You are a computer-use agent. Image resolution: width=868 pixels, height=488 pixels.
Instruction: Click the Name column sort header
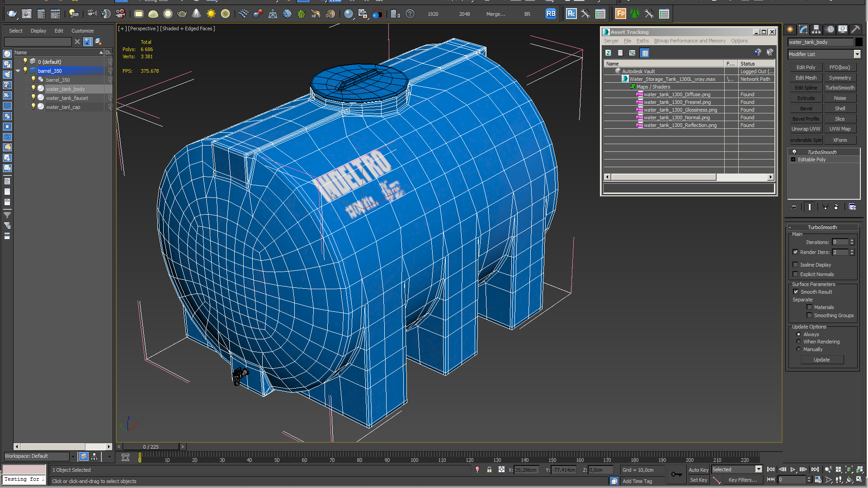pyautogui.click(x=58, y=52)
